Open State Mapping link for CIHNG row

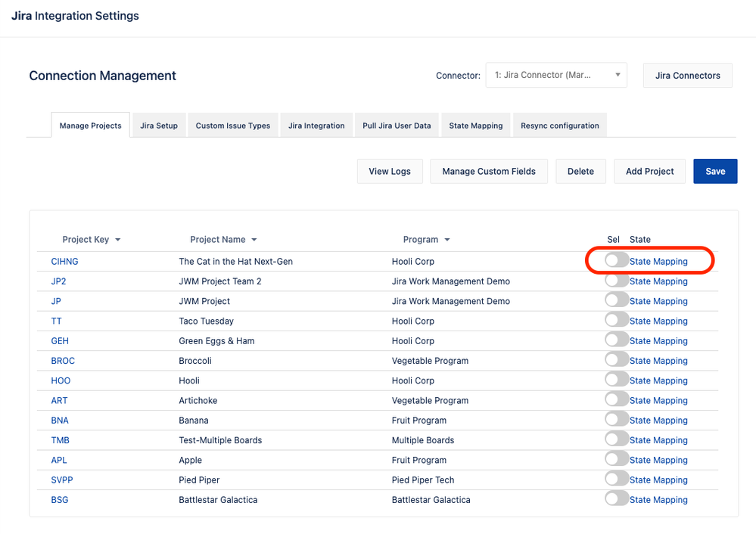point(658,261)
